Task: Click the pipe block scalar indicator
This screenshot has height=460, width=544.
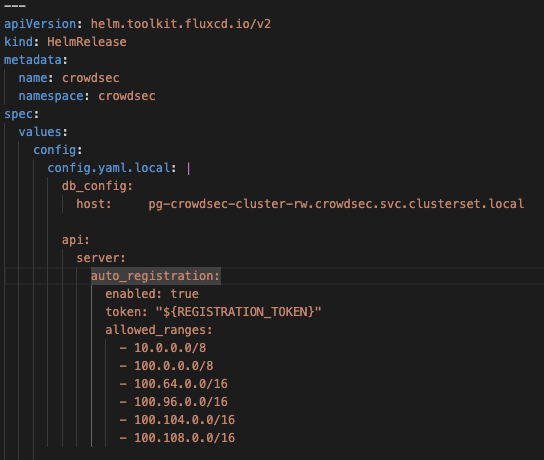Action: click(188, 169)
